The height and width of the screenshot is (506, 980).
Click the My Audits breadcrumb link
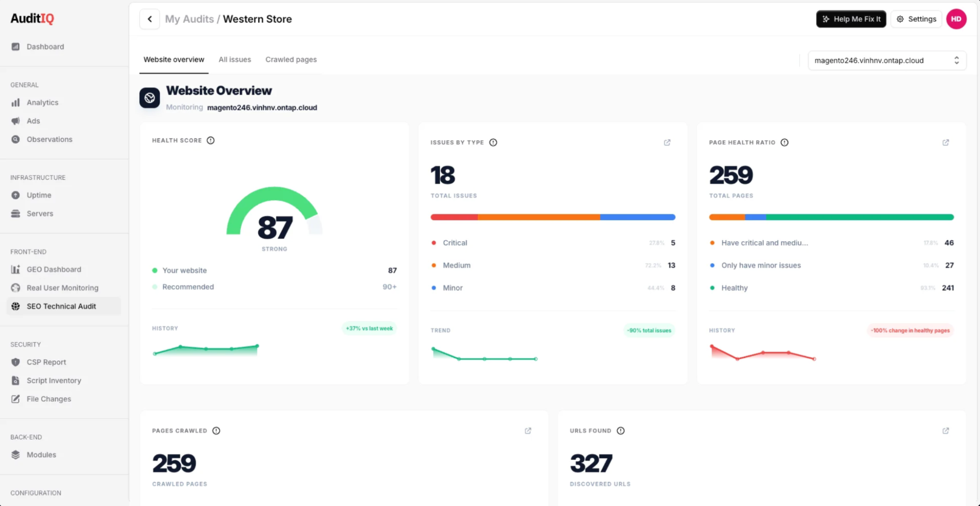189,19
